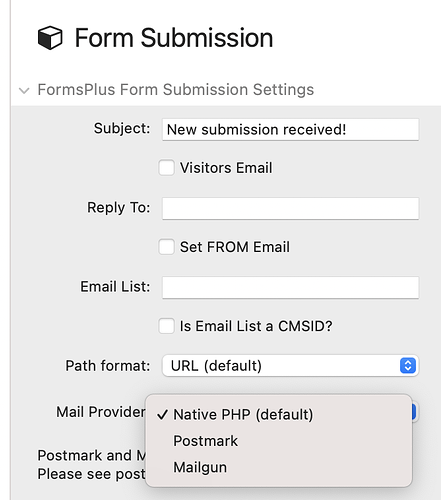Click the Form Submission heading
Viewport: 441px width, 500px height.
pyautogui.click(x=174, y=38)
